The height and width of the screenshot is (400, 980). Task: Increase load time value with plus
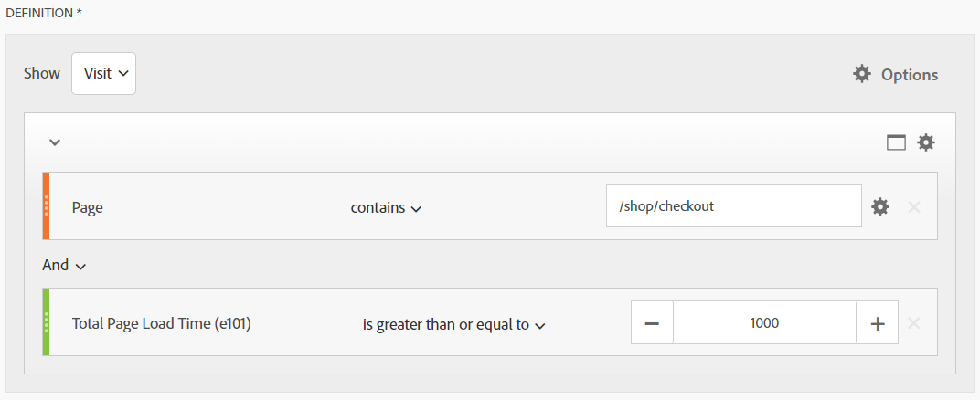878,322
